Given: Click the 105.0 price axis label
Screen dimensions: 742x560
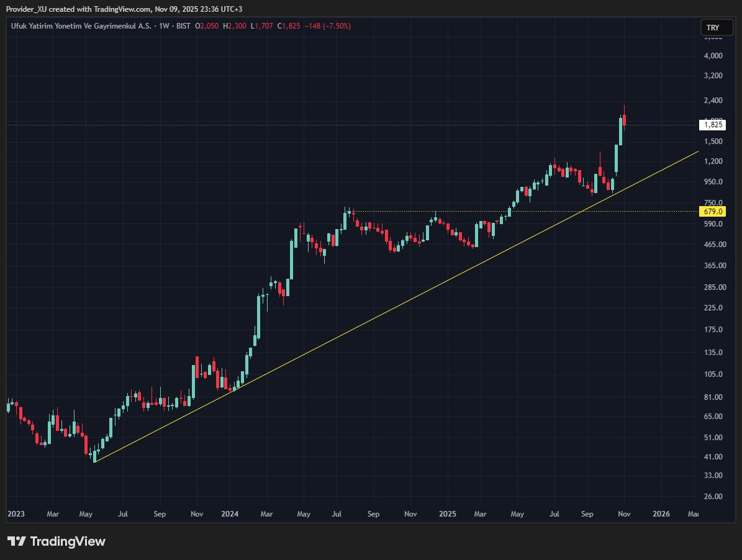Looking at the screenshot, I should (x=713, y=374).
